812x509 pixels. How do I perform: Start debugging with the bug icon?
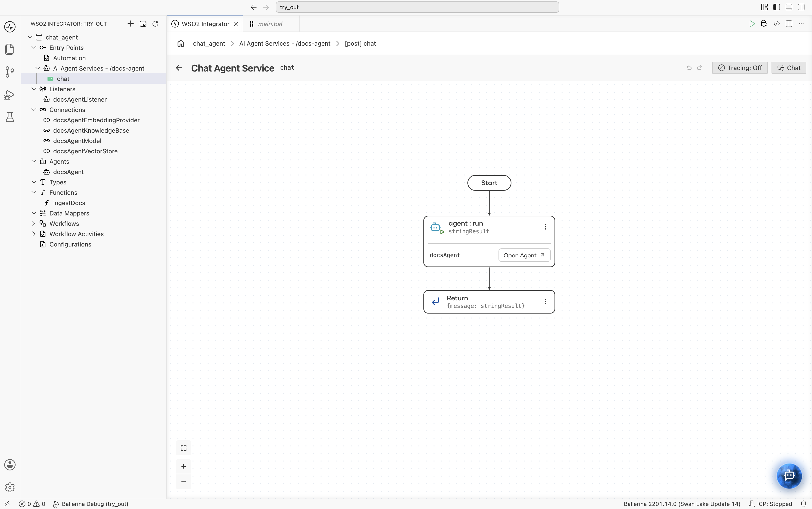(764, 24)
